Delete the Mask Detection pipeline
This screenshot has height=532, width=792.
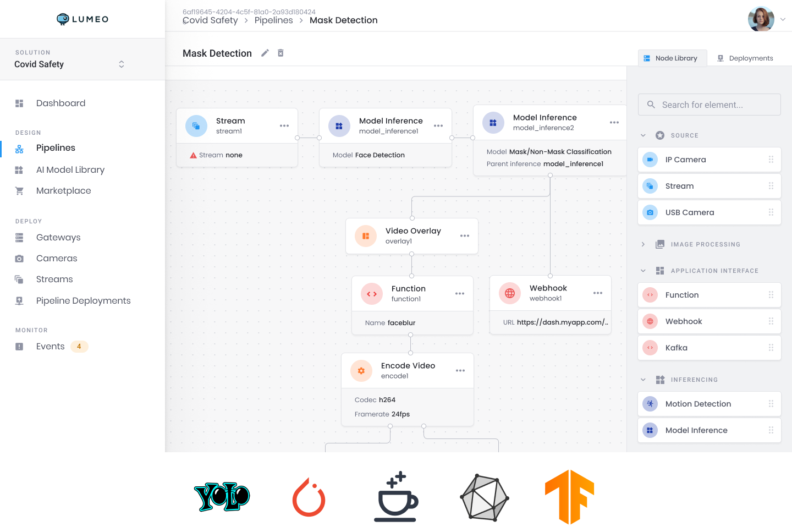pyautogui.click(x=280, y=53)
